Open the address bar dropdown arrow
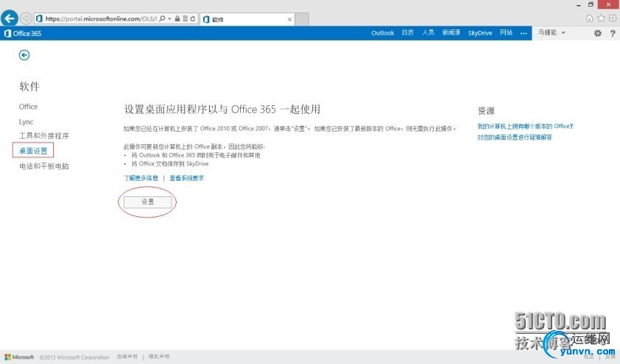 click(x=169, y=18)
